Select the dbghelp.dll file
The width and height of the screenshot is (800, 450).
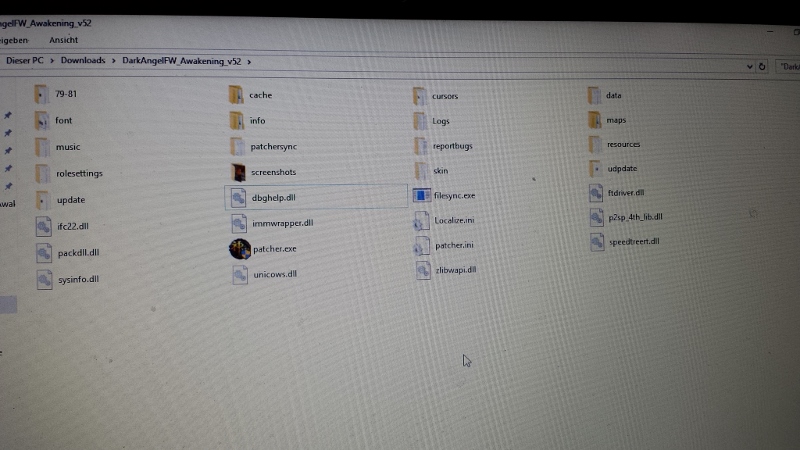coord(273,198)
